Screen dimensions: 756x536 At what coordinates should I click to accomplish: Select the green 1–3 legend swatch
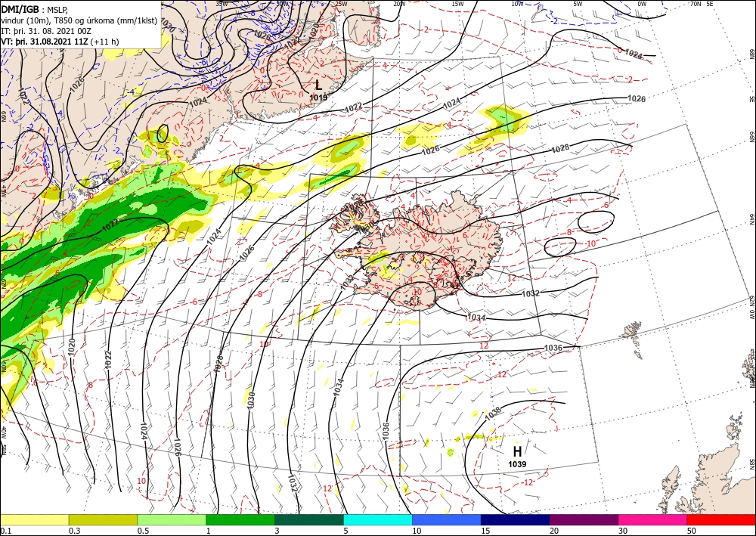point(240,519)
